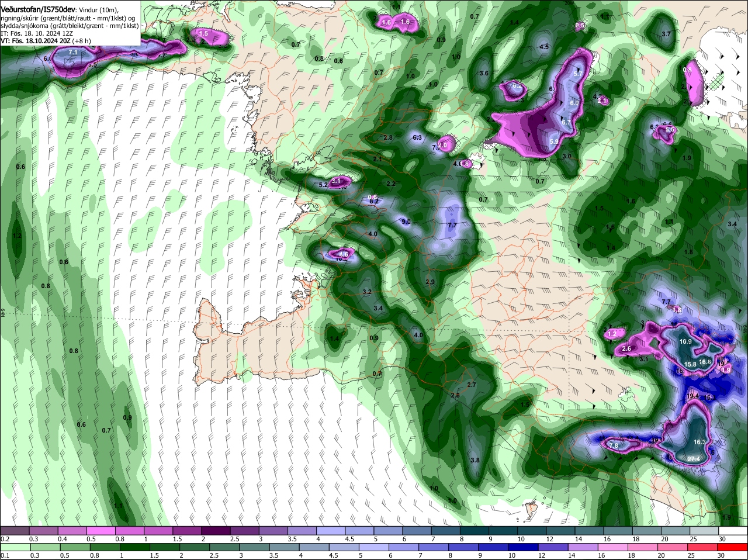Click the 5.7 value in the lavender snow area
The height and width of the screenshot is (560, 748).
click(579, 74)
